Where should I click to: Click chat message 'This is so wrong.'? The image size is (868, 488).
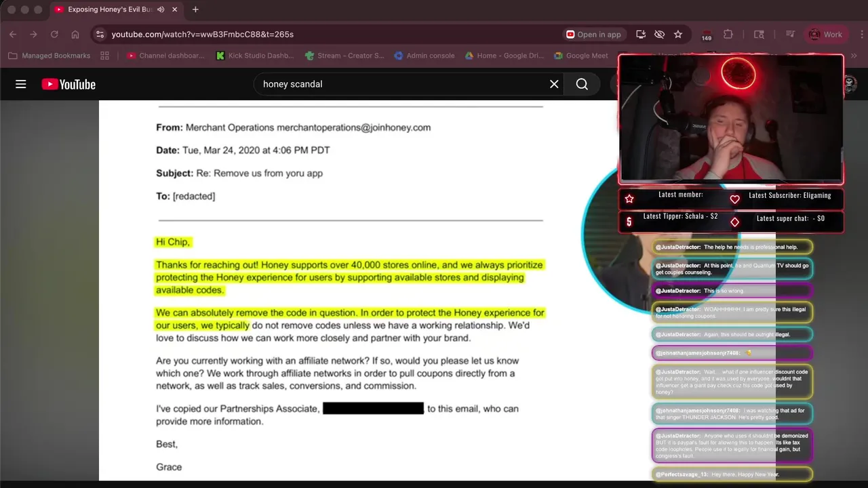[x=732, y=291]
